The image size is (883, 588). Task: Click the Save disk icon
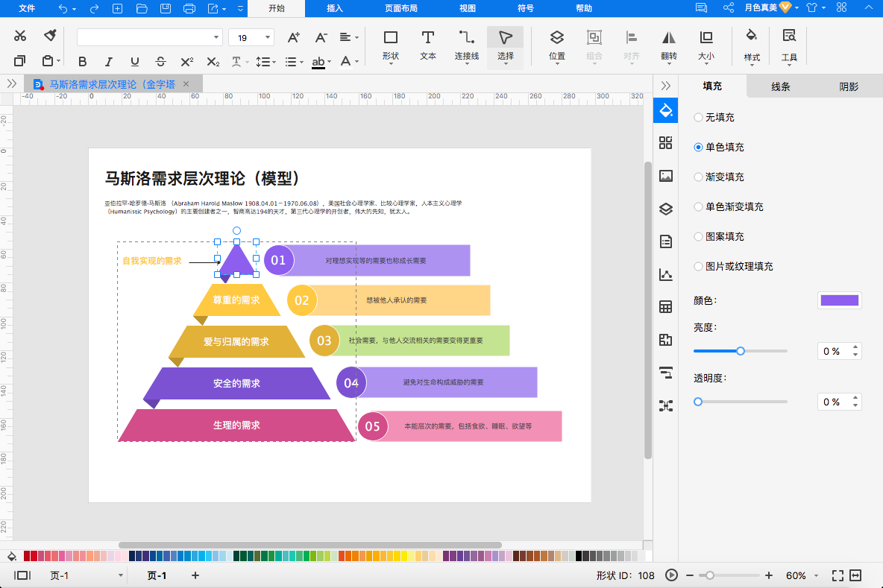(x=166, y=8)
